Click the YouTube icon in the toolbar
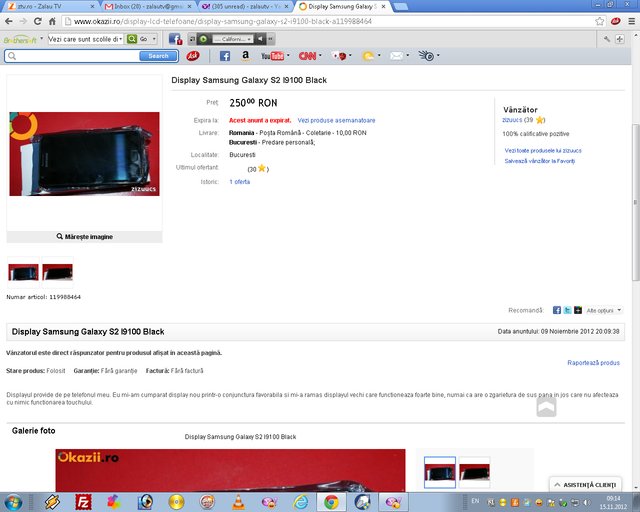Screen dimensions: 640x512 [274, 56]
